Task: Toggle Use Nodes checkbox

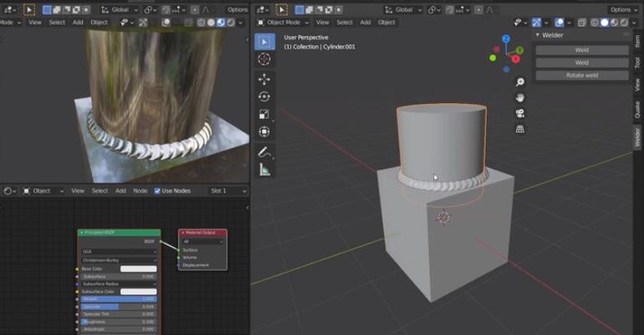Action: pos(157,191)
